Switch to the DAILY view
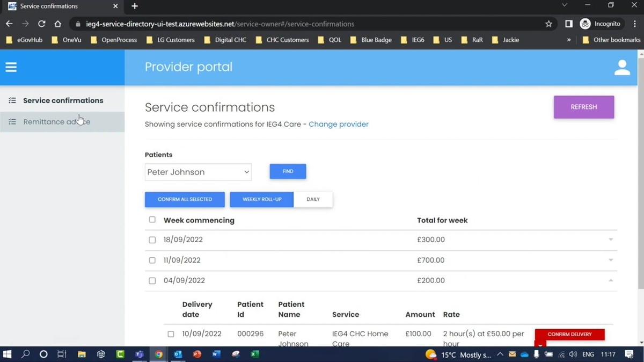The width and height of the screenshot is (644, 362). [x=313, y=199]
